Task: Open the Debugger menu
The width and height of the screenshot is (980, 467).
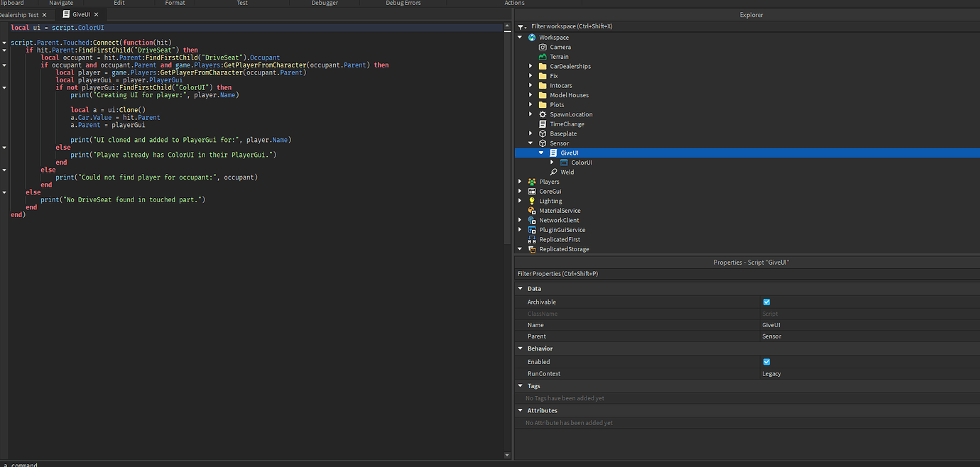Action: pos(324,3)
